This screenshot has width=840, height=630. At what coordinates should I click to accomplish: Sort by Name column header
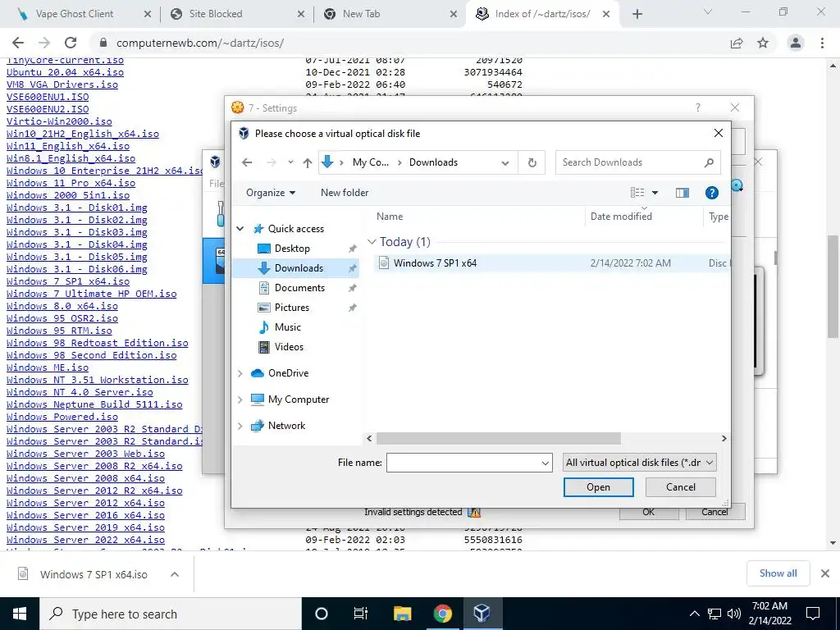point(390,217)
